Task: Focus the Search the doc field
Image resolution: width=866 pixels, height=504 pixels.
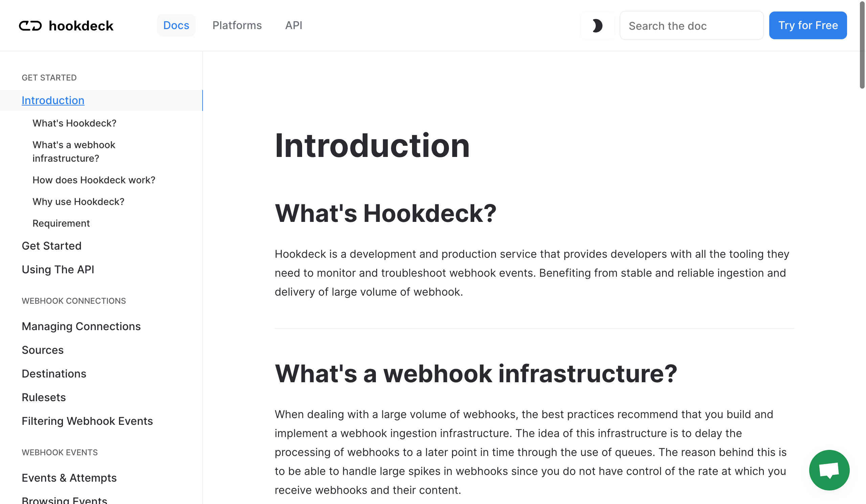Action: (691, 26)
